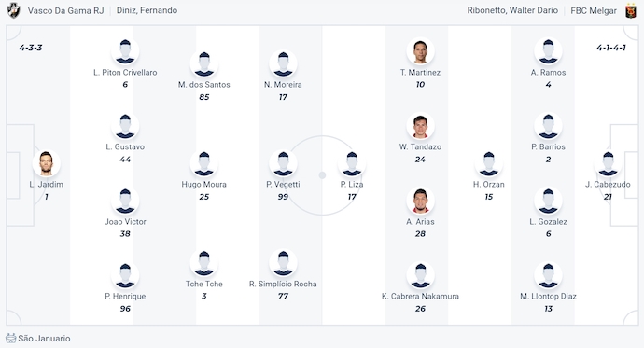Click K. Cabrera Nakamura name label
Viewport: 644px width, 348px height.
coord(420,296)
